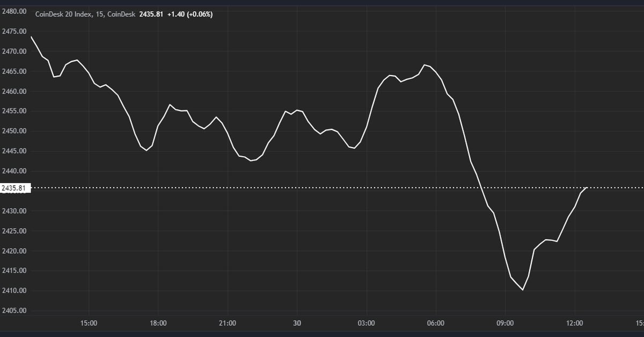The height and width of the screenshot is (337, 644).
Task: Select the 15:00 time axis label
Action: click(x=89, y=323)
